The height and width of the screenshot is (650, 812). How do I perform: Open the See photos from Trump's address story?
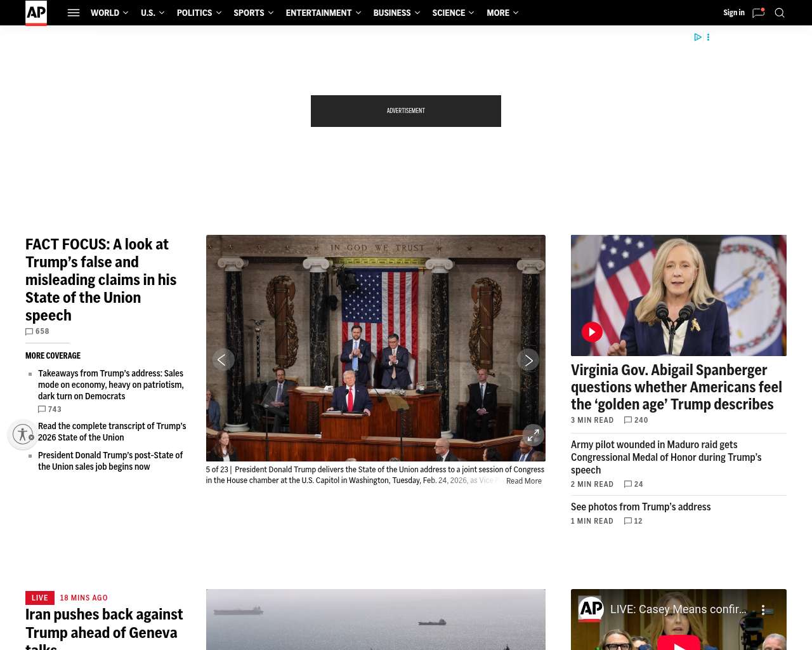640,507
